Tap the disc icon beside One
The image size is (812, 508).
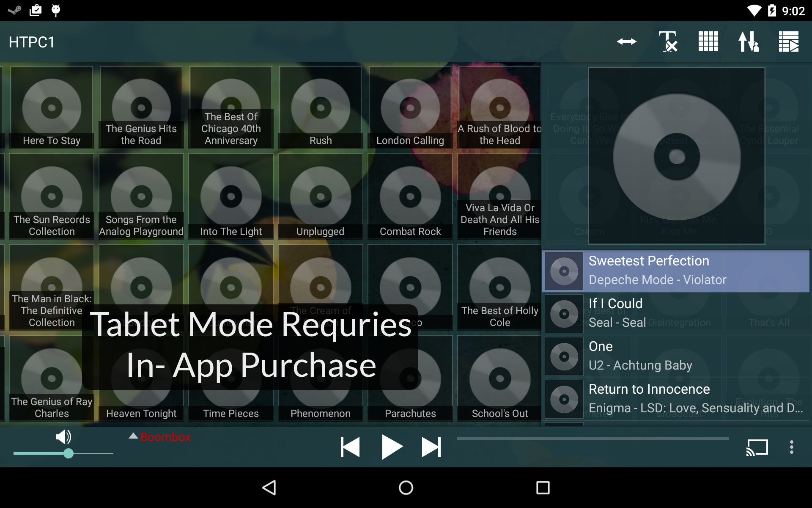point(564,356)
